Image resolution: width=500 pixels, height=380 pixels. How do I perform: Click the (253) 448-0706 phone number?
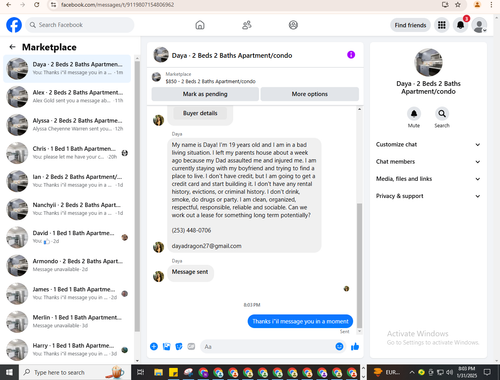pyautogui.click(x=191, y=230)
